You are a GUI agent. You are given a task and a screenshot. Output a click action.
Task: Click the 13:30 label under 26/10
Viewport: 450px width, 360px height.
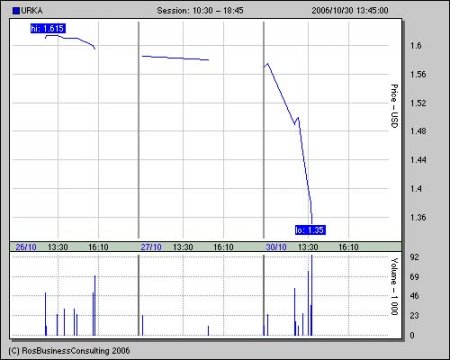58,247
